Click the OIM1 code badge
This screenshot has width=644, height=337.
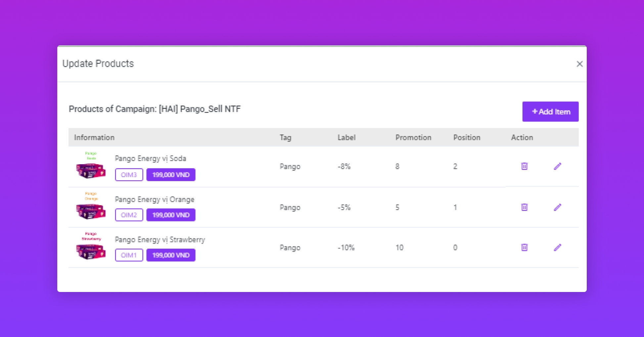pos(129,255)
